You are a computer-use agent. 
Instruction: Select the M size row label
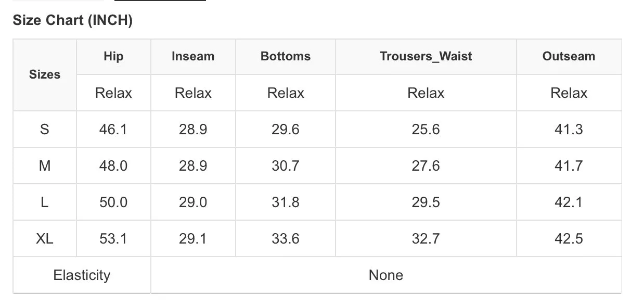pyautogui.click(x=45, y=165)
